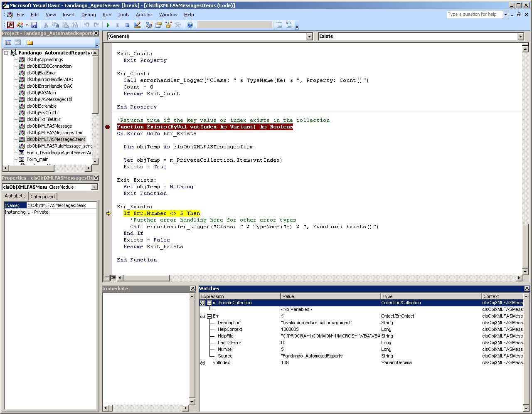This screenshot has height=414, width=532.
Task: Click the code window vertical scrollbar thumb
Action: click(525, 245)
